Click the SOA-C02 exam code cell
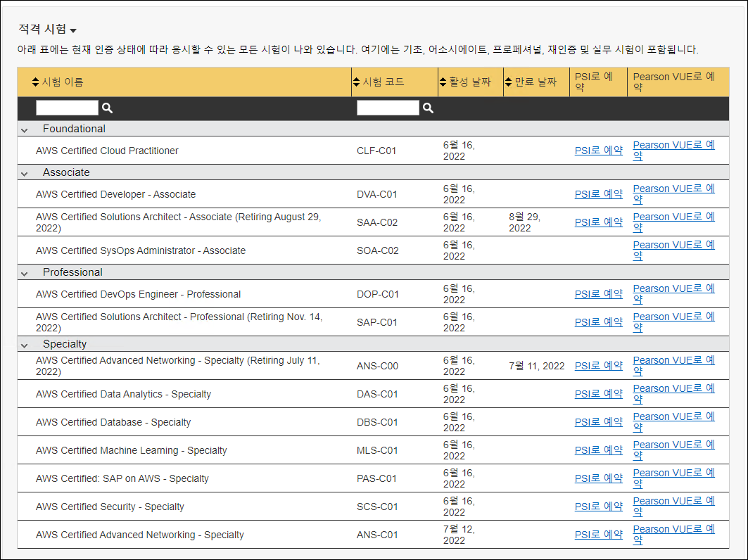The image size is (748, 560). [377, 251]
